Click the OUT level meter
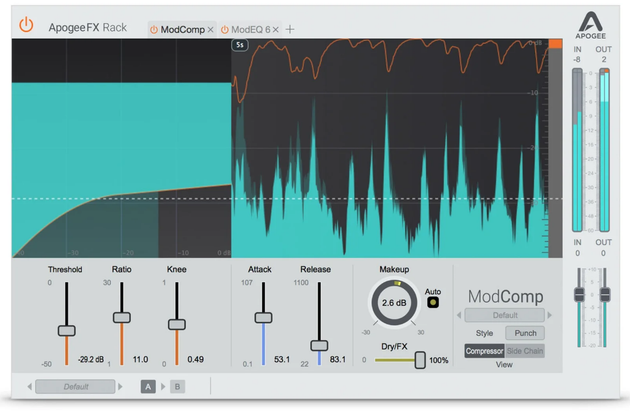This screenshot has height=411, width=630. coord(604,150)
